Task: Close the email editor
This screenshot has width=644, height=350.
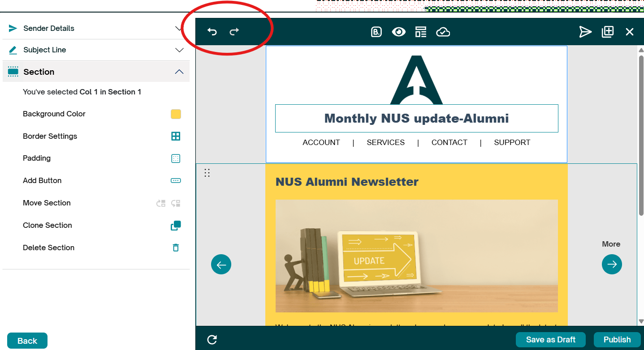Action: (630, 32)
